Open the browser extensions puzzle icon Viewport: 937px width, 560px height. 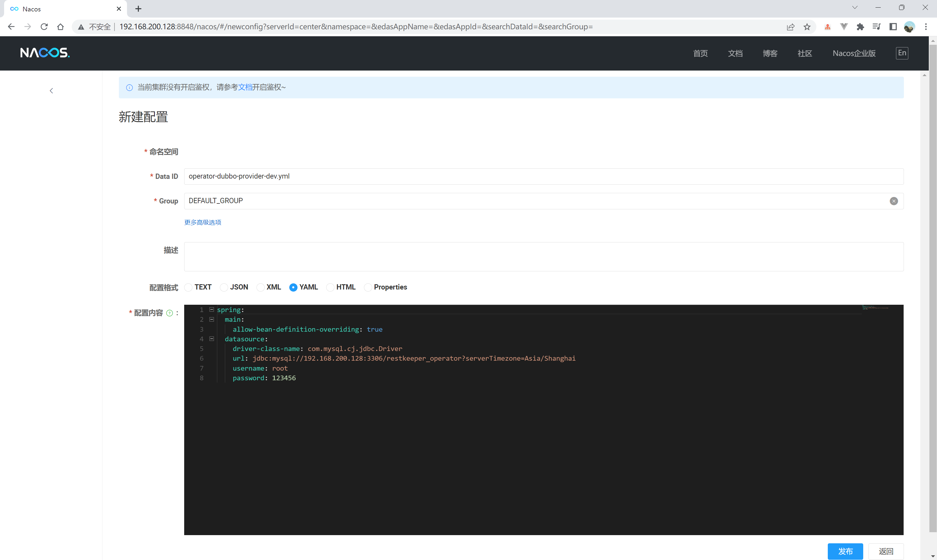(x=860, y=27)
